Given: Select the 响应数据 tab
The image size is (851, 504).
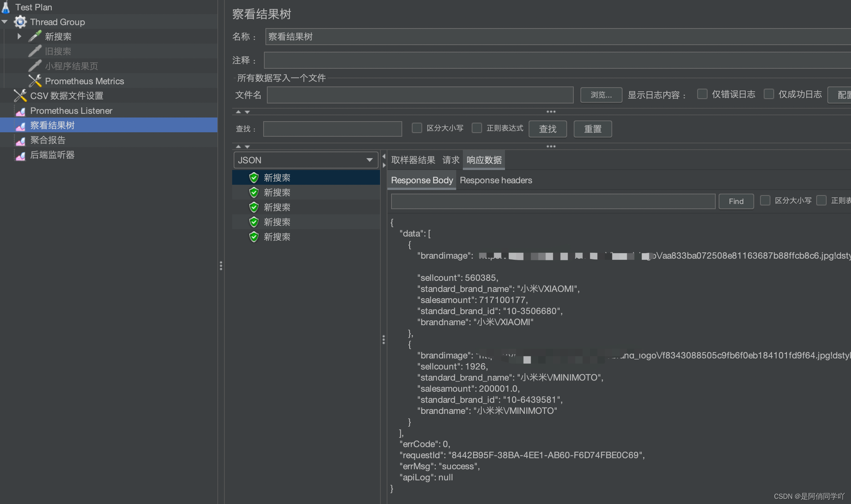Looking at the screenshot, I should point(484,160).
